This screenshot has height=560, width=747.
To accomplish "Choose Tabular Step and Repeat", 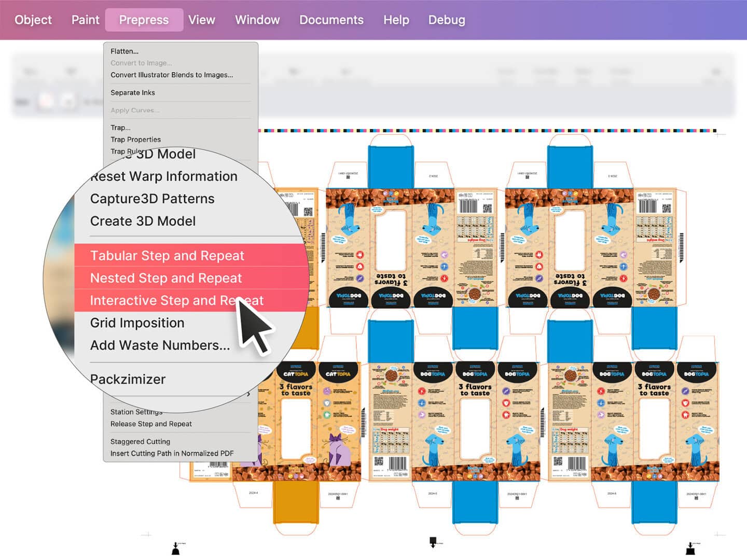I will click(167, 256).
